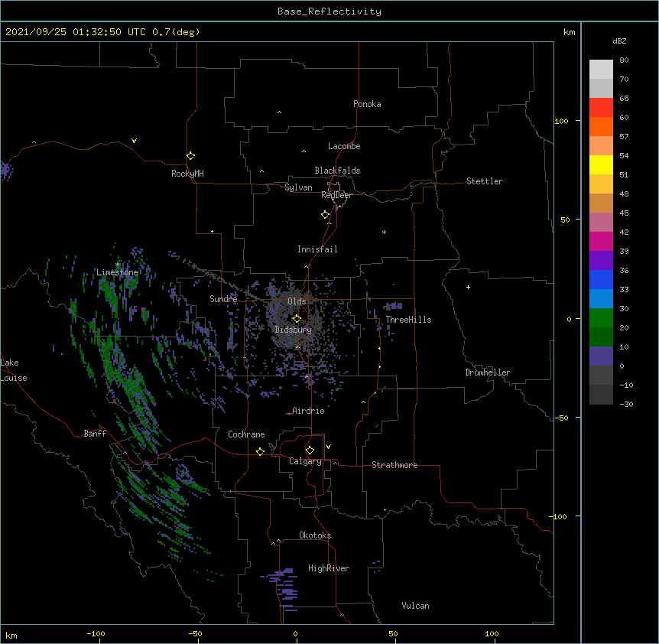
Task: Click the ThreeHills town label
Action: pos(408,320)
